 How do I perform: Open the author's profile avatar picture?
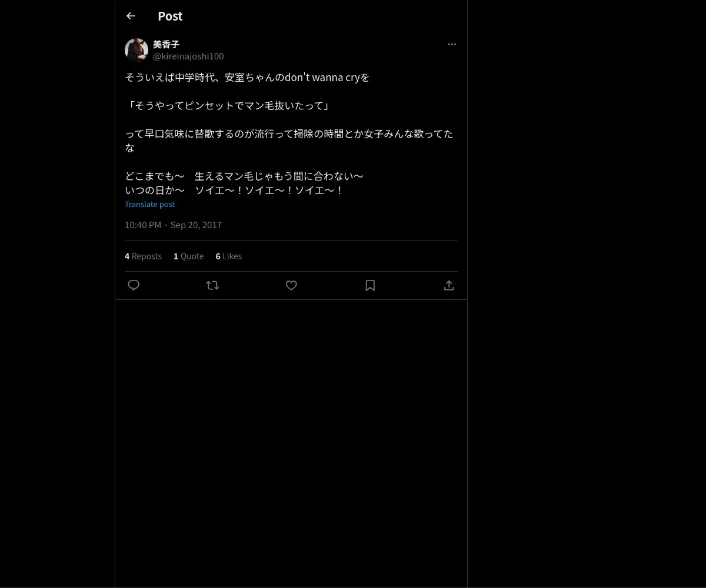pyautogui.click(x=136, y=50)
